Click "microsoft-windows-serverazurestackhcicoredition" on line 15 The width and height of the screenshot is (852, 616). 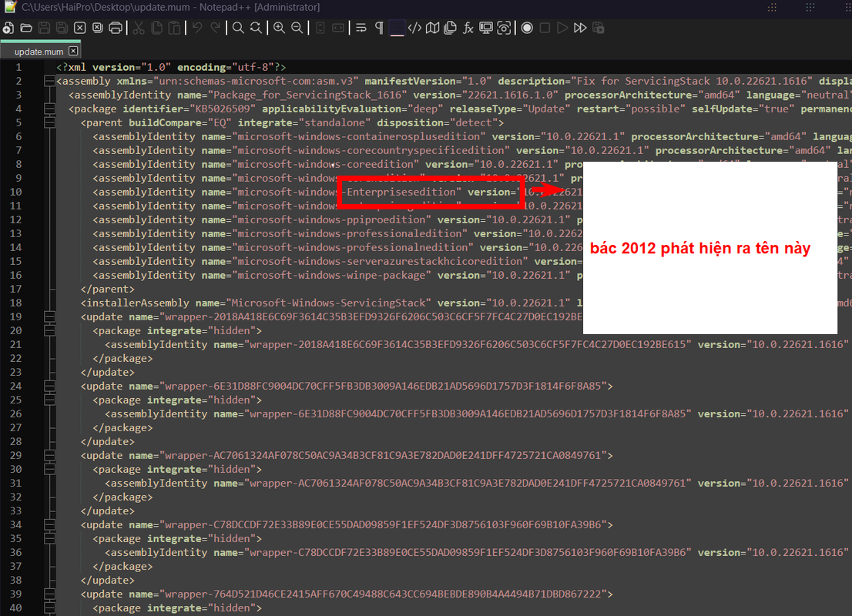pos(380,261)
